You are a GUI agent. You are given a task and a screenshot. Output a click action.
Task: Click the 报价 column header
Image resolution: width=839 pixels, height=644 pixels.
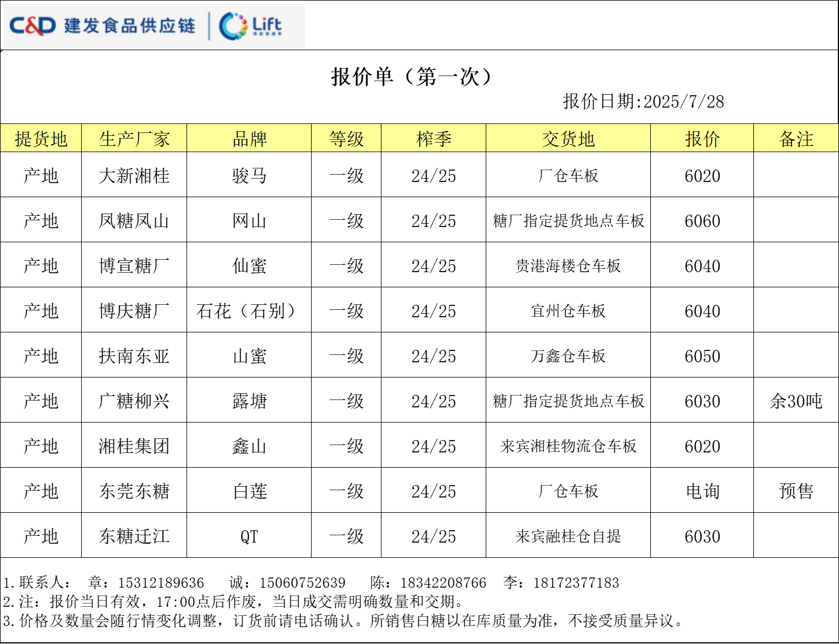click(x=702, y=139)
